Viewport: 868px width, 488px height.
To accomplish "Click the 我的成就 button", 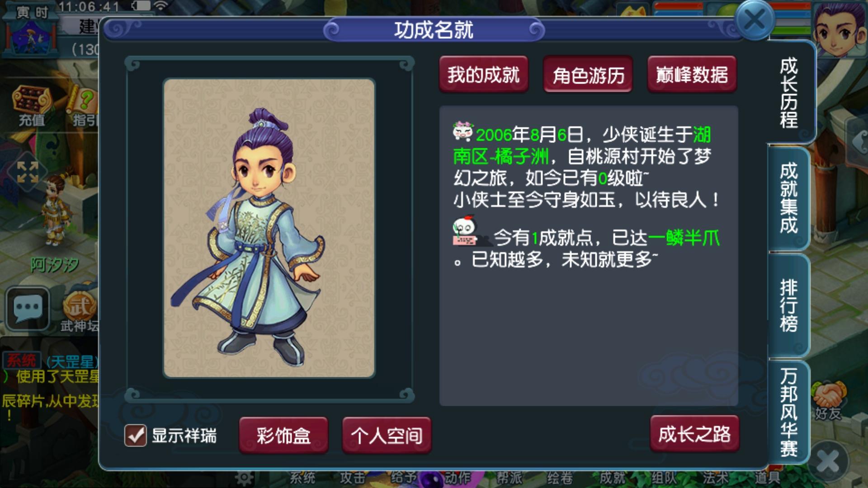I will pyautogui.click(x=483, y=75).
